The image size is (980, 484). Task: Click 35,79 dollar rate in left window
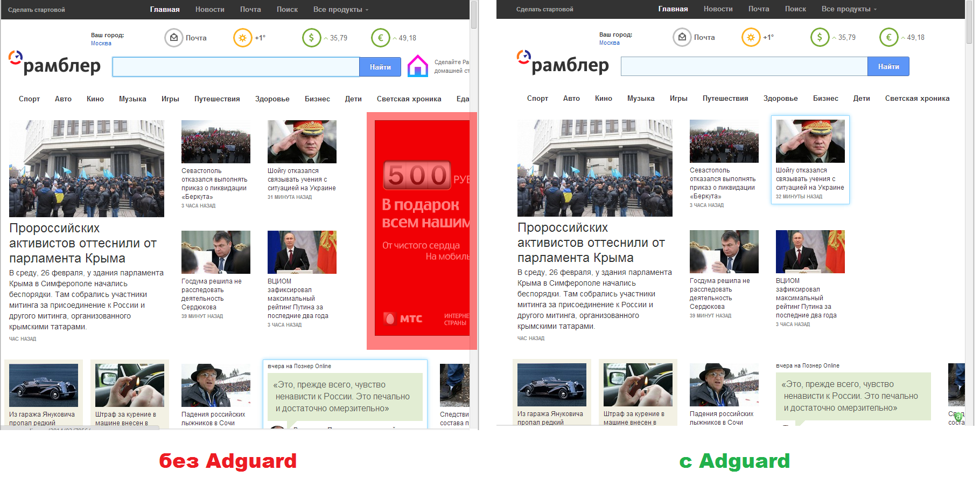point(339,38)
